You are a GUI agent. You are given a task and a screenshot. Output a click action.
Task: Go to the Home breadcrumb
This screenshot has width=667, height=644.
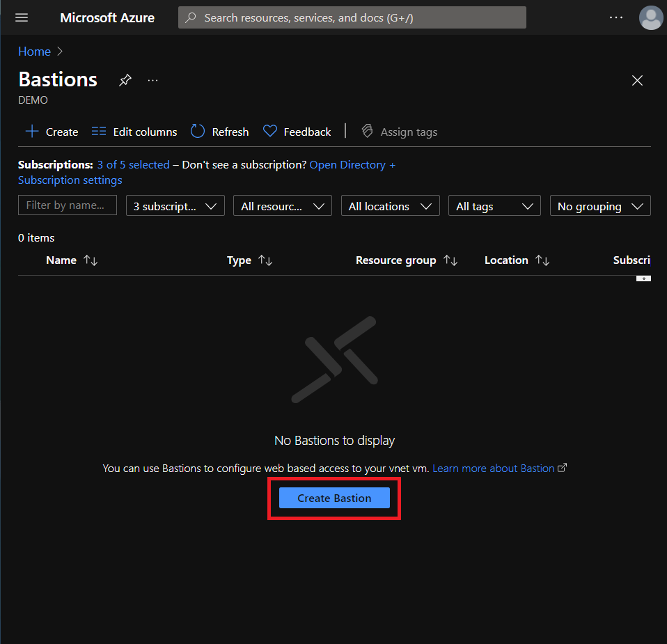point(34,52)
